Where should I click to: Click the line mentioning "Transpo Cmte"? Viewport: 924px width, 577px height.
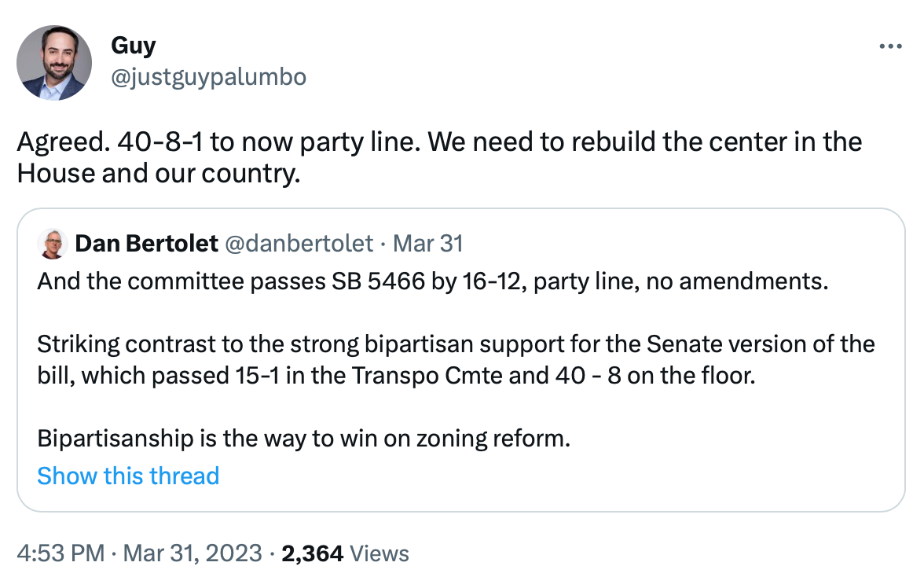(395, 375)
